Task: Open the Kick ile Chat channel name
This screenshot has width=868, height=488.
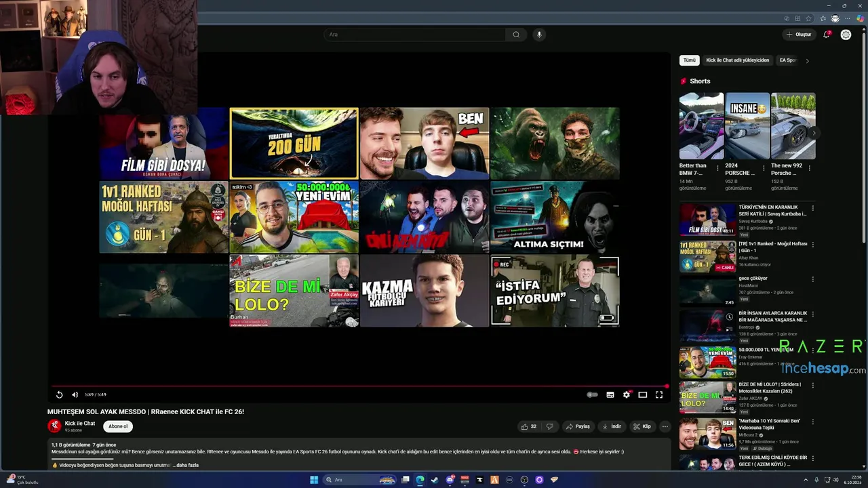Action: point(80,424)
